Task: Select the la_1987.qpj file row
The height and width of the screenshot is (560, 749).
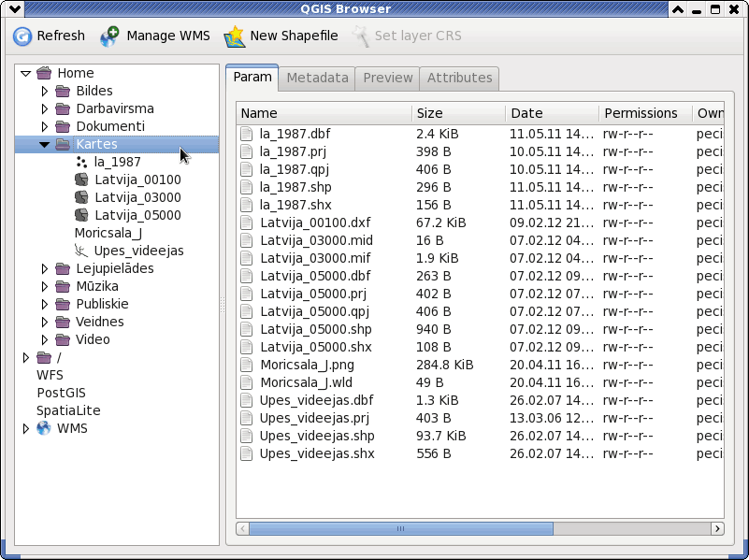Action: [480, 169]
